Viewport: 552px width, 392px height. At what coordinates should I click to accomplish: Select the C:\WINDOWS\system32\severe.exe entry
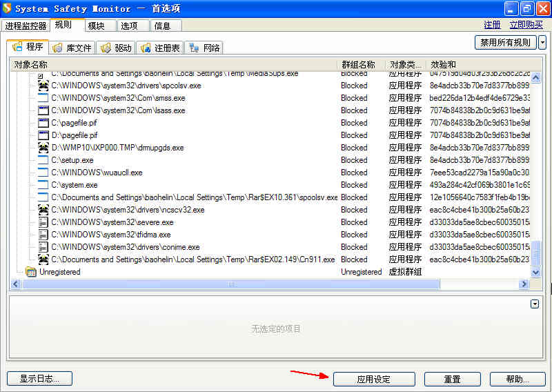(112, 222)
